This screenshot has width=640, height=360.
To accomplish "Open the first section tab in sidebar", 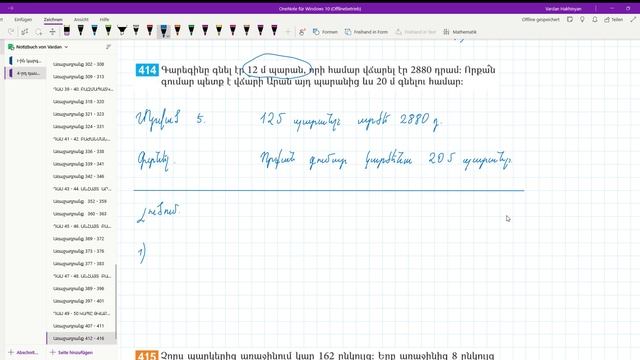I will click(x=25, y=61).
